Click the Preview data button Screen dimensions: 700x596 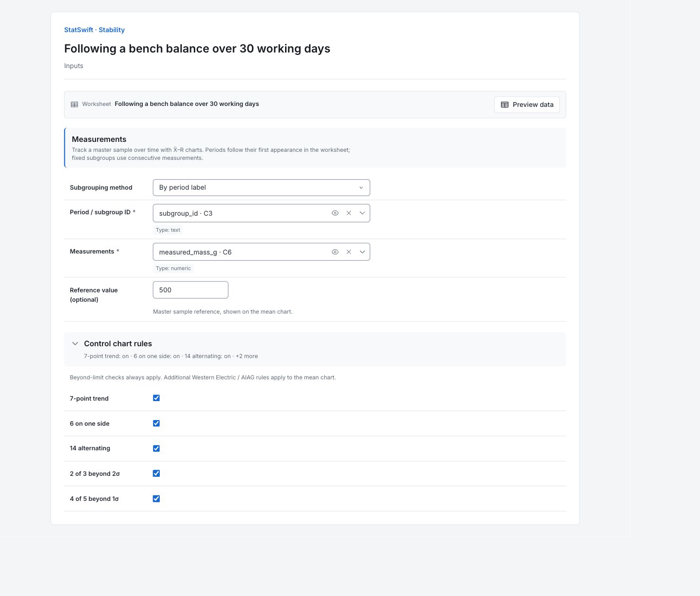(x=527, y=105)
